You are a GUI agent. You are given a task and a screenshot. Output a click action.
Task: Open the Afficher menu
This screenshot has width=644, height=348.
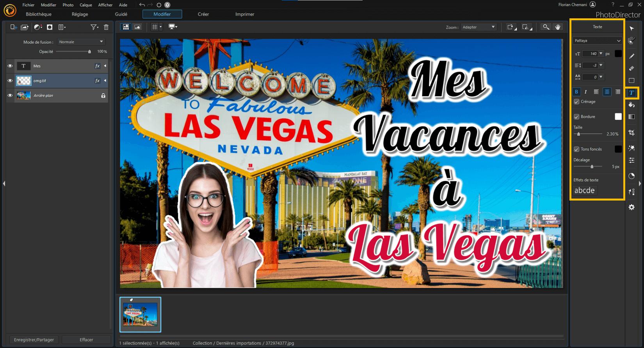click(x=105, y=5)
